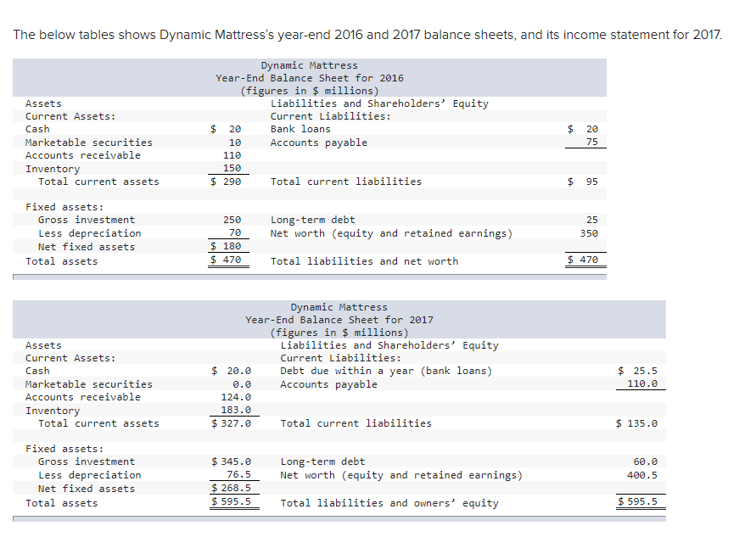Click the 2016 'Marketable securities' row label
This screenshot has width=756, height=537.
point(89,143)
